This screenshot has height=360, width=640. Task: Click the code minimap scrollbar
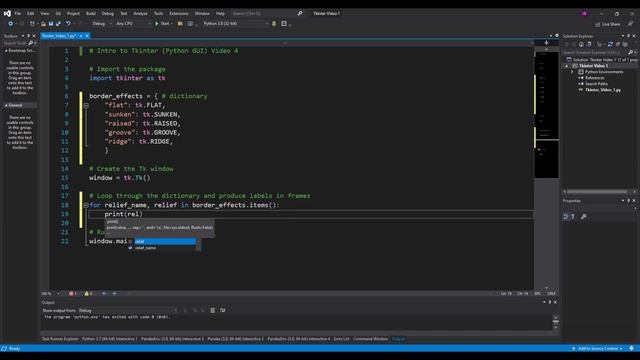coord(547,114)
